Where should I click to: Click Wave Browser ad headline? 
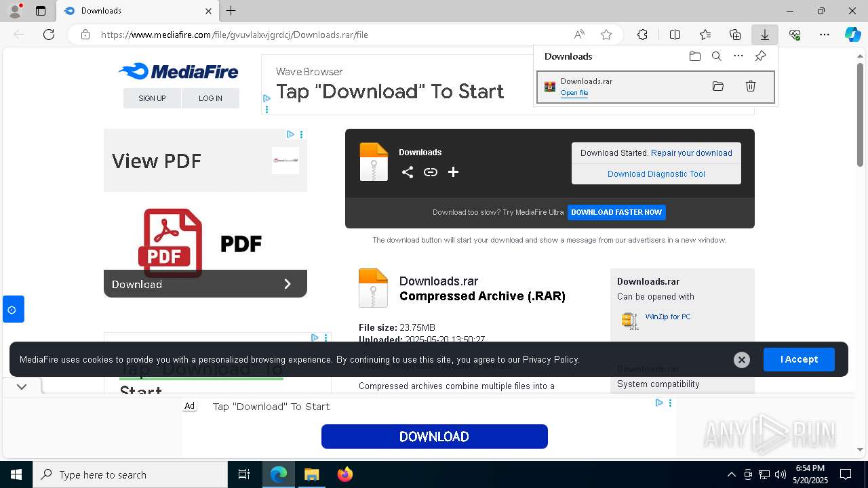pyautogui.click(x=390, y=91)
